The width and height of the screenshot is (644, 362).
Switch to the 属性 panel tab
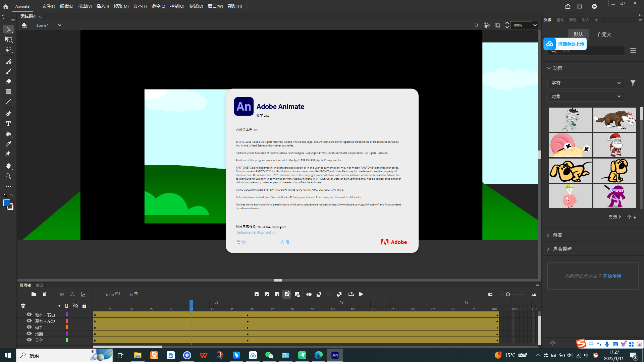560,20
